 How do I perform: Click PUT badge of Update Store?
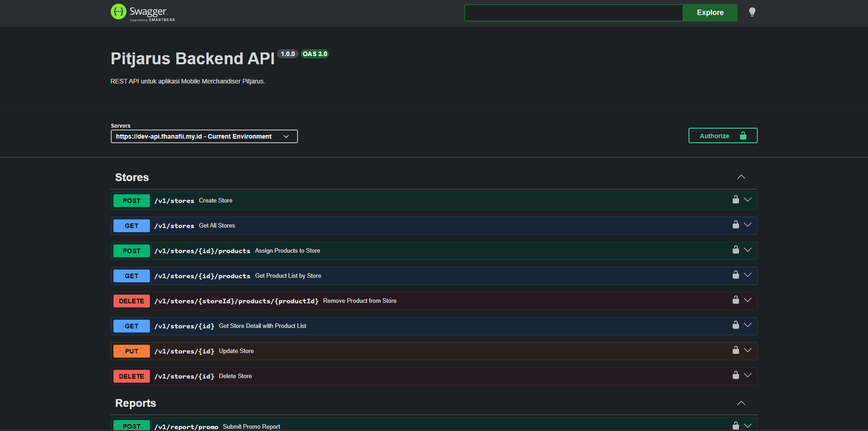pos(132,351)
